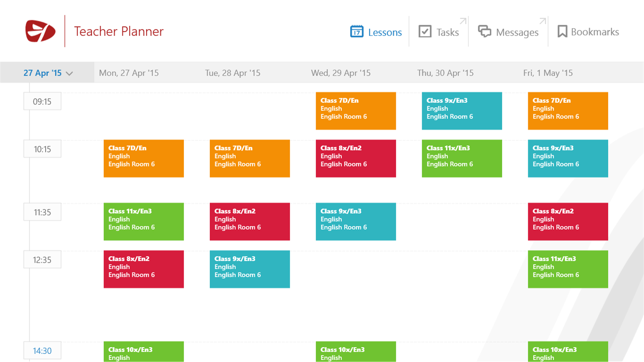644x362 pixels.
Task: Click the Teacher Planner red logo icon
Action: click(x=40, y=31)
